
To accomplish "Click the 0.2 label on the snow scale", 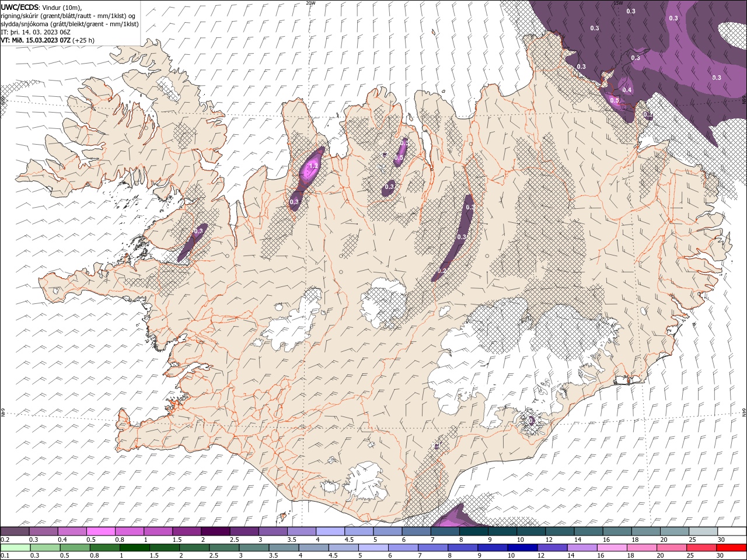I will (5, 539).
